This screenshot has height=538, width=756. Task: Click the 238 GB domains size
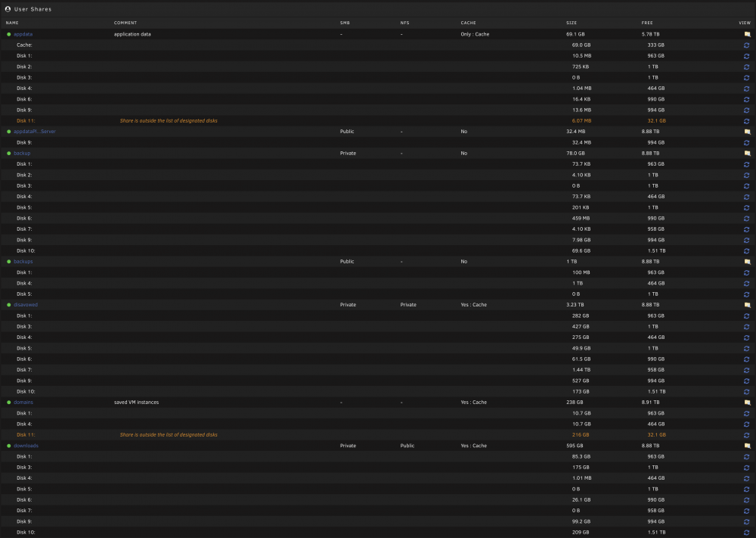pyautogui.click(x=575, y=402)
